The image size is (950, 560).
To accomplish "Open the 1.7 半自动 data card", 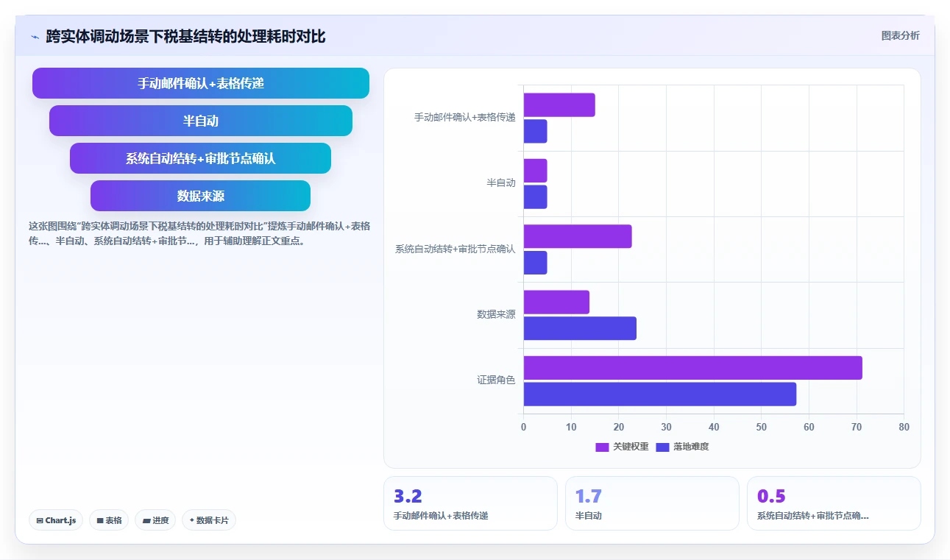I will click(652, 503).
